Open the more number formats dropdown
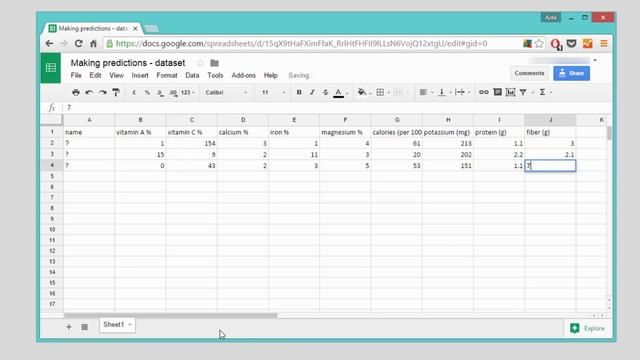The image size is (640, 360). pyautogui.click(x=187, y=93)
